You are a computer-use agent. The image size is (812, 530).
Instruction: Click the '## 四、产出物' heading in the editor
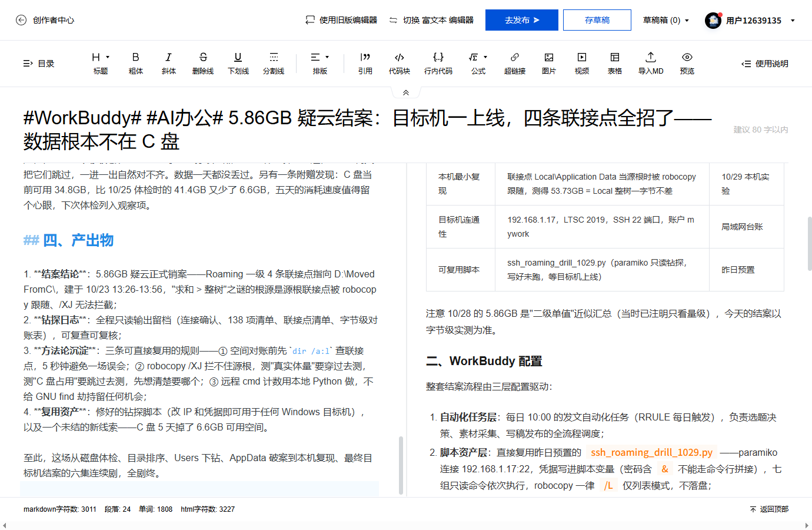pyautogui.click(x=68, y=240)
